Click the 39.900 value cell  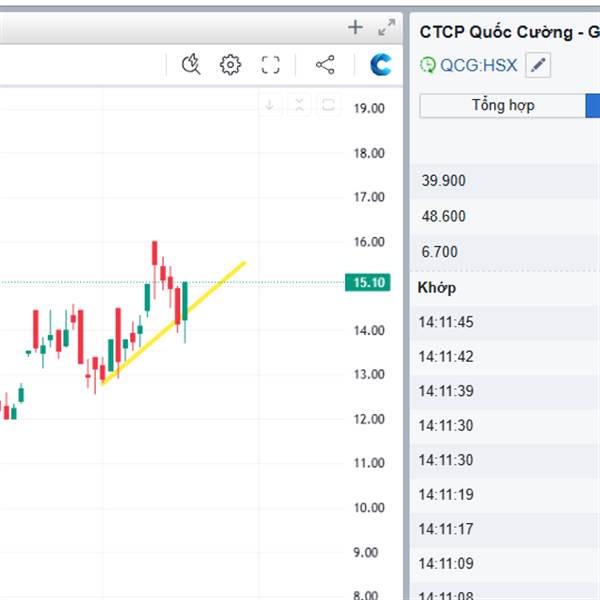[443, 181]
